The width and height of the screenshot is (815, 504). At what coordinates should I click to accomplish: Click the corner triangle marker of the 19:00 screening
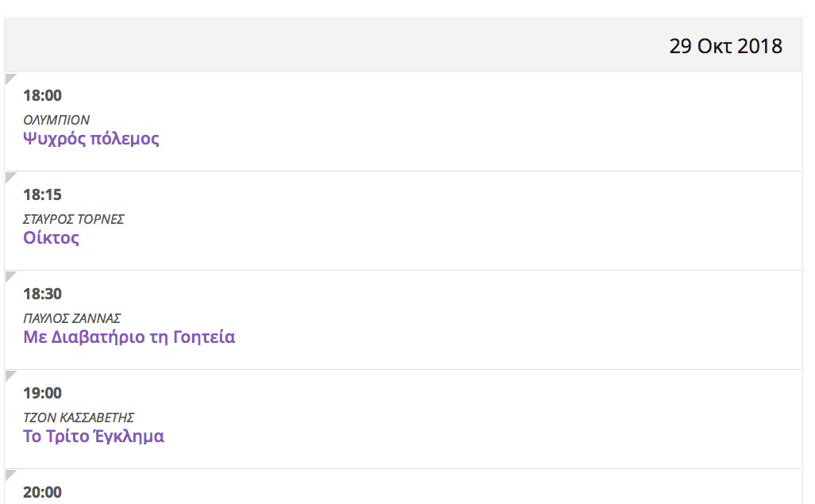tap(10, 375)
